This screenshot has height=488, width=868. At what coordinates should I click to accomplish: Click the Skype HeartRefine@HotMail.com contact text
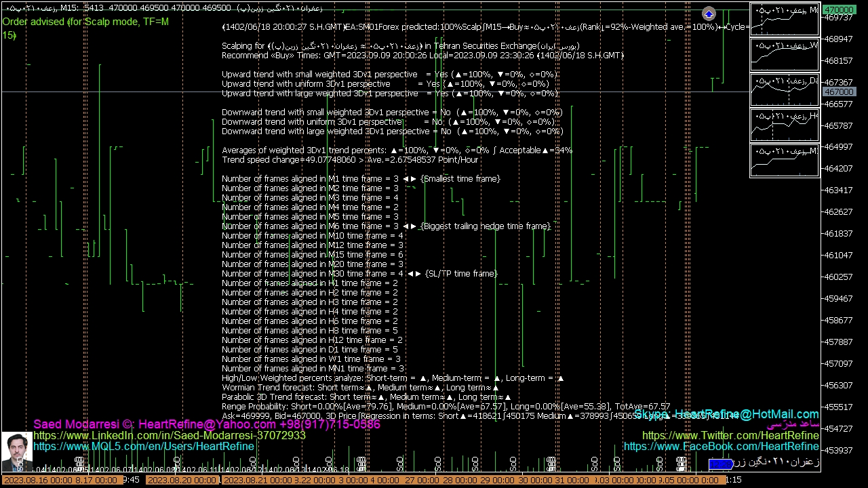point(726,414)
